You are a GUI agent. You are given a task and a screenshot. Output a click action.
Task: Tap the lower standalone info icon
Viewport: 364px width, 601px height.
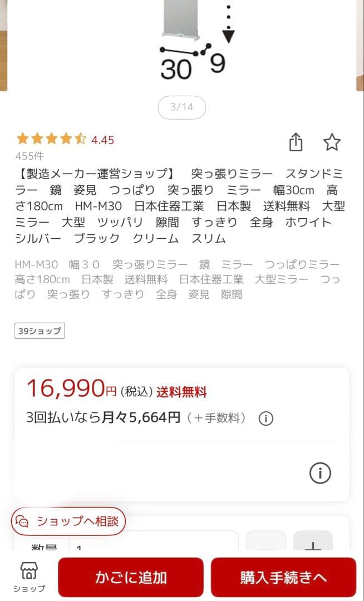coord(320,474)
